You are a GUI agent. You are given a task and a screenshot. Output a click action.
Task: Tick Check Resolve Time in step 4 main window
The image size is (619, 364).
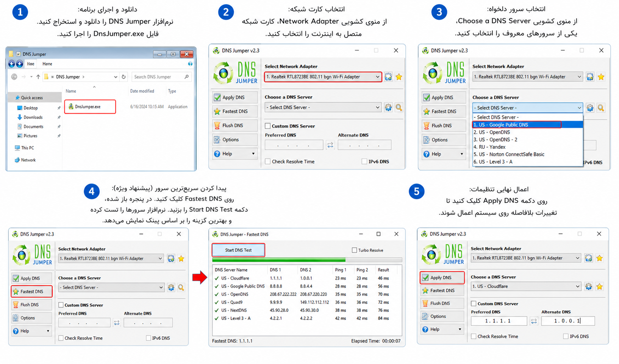pyautogui.click(x=61, y=338)
